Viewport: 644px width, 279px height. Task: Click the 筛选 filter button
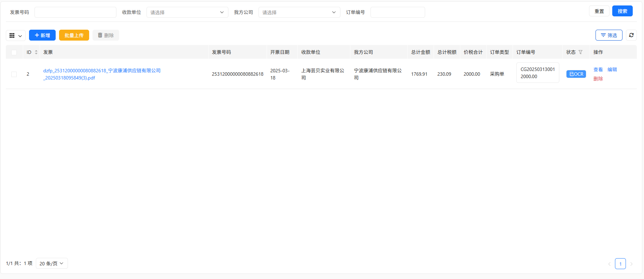(609, 35)
